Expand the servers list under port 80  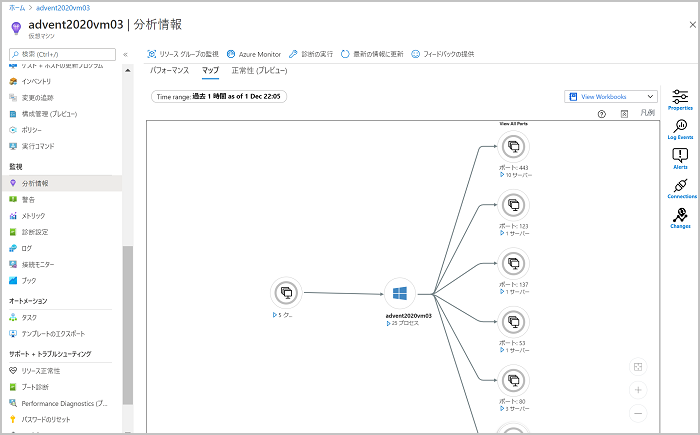coord(515,409)
